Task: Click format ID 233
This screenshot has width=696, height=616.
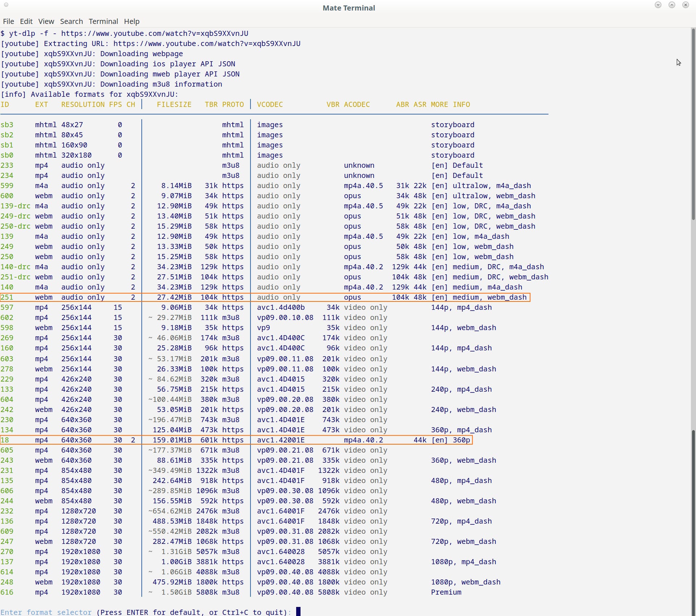Action: [7, 165]
